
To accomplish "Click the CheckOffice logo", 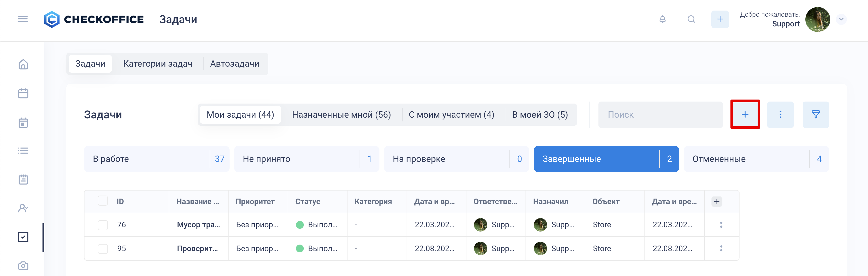I will click(x=94, y=19).
